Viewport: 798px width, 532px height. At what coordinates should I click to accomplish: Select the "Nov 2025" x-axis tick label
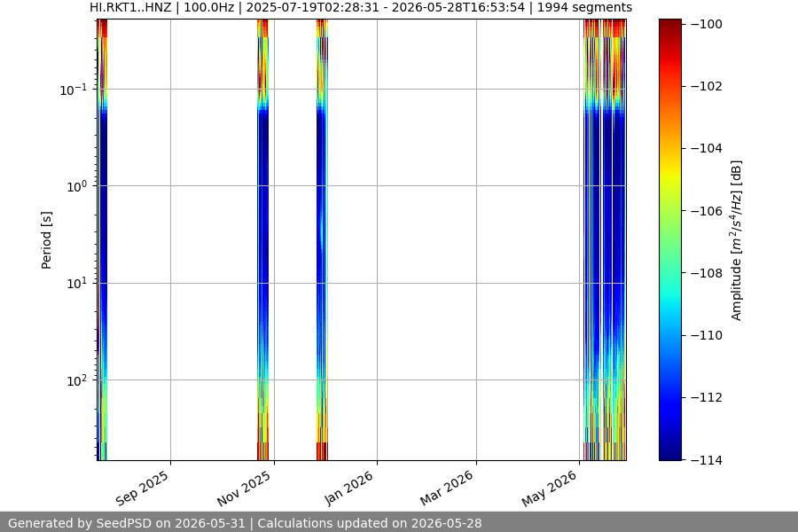pos(246,489)
